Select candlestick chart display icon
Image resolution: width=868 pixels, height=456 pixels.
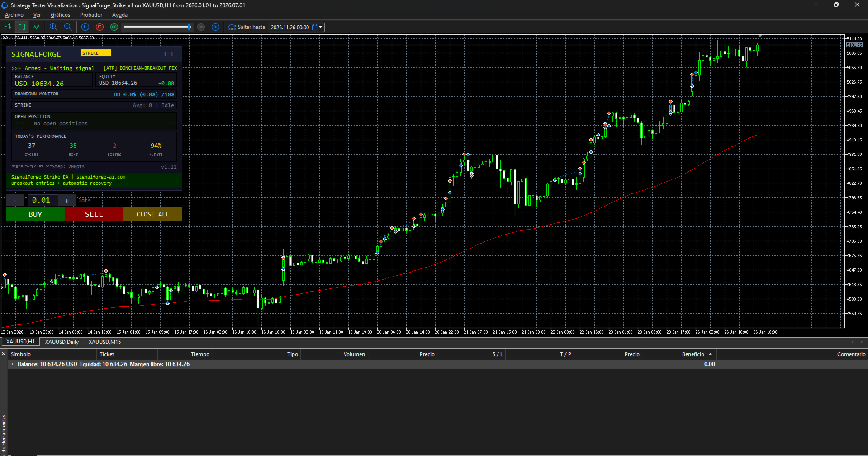22,27
